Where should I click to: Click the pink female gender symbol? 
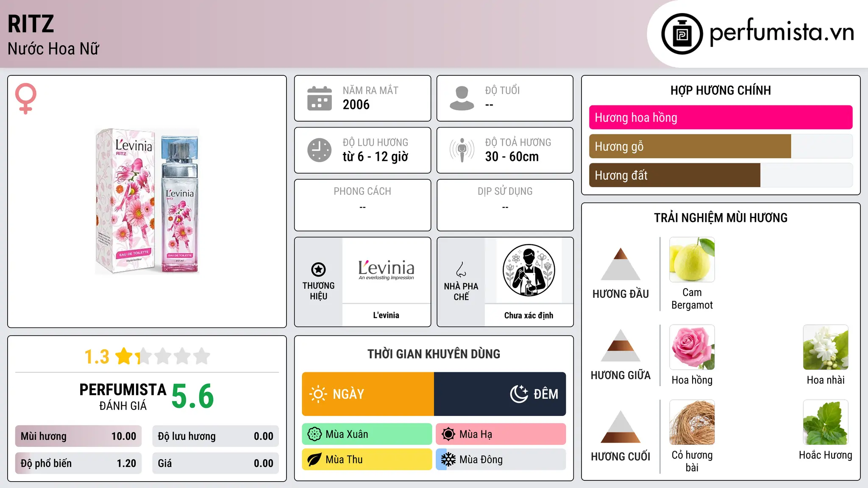click(x=26, y=98)
